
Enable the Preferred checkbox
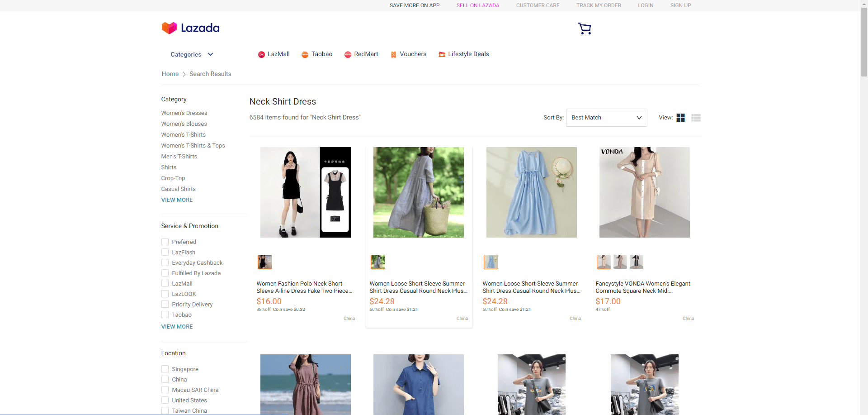click(x=165, y=242)
